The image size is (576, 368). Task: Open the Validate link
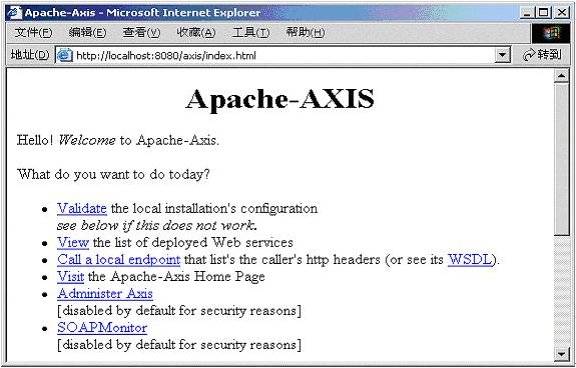[82, 209]
